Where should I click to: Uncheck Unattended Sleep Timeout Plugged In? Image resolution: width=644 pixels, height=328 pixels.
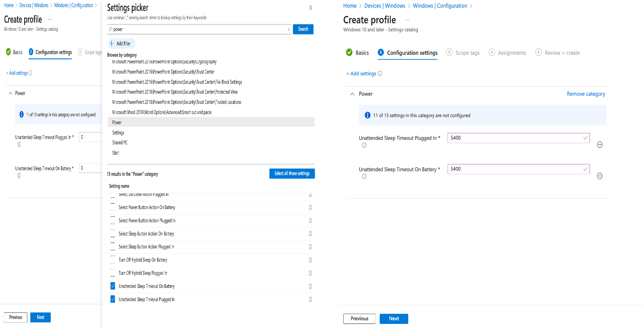point(113,299)
